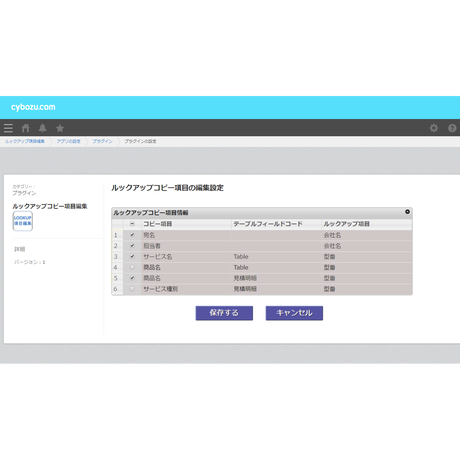Viewport: 460px width, 460px height.
Task: Uncheck the row 3 サービス名 checkbox
Action: (132, 256)
